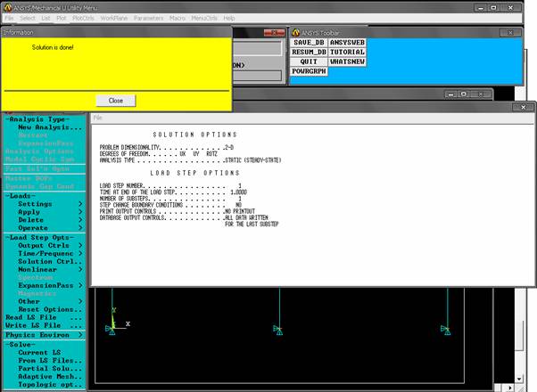Expand the Output Ctrls submenu
This screenshot has width=537, height=392.
50,246
